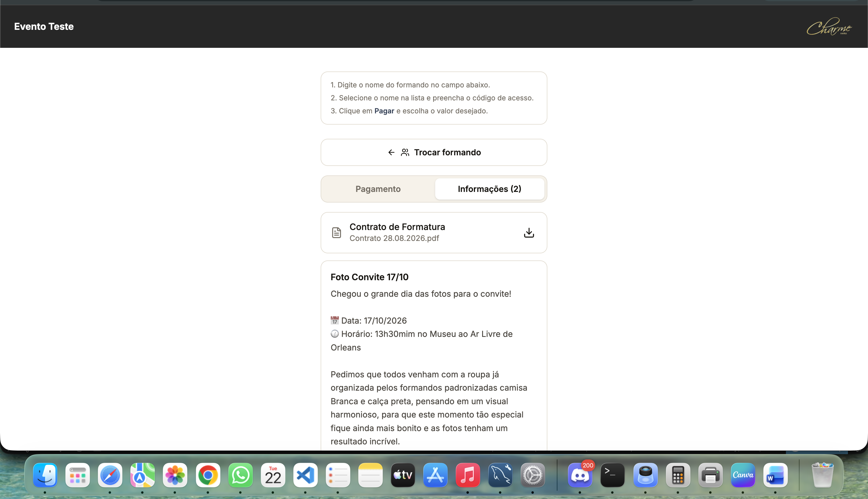Open Canva from the dock
The width and height of the screenshot is (868, 499).
(x=743, y=475)
